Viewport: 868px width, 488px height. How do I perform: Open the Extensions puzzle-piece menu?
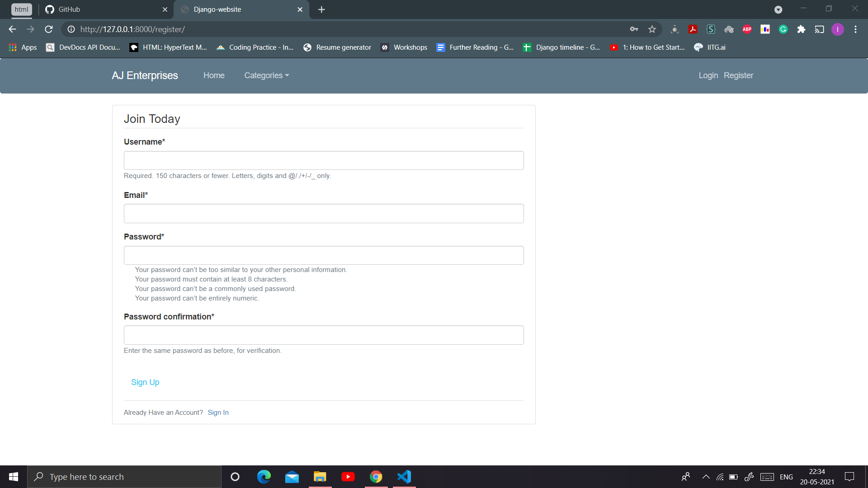[x=801, y=29]
